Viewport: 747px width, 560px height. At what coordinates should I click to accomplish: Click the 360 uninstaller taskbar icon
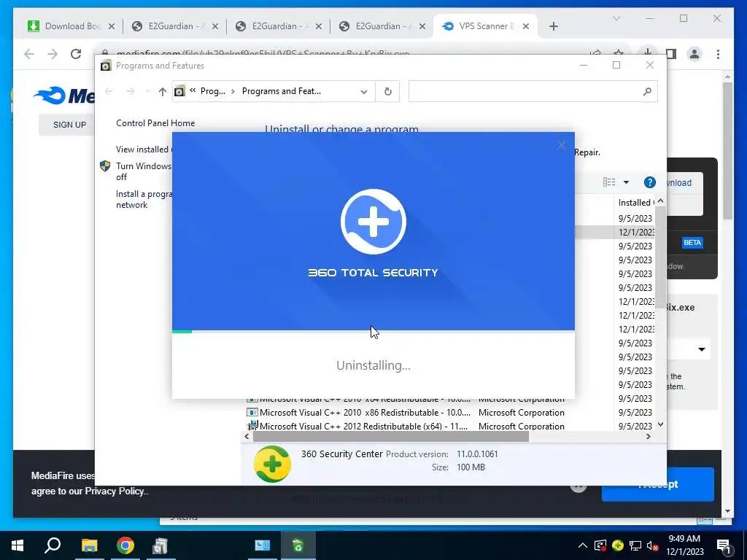tap(298, 545)
